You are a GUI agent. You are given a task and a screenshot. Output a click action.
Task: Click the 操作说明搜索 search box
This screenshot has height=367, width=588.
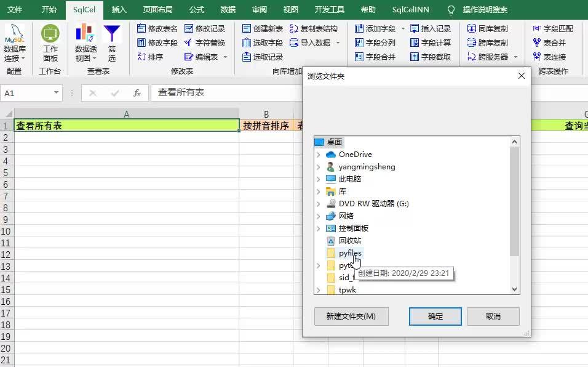[485, 9]
